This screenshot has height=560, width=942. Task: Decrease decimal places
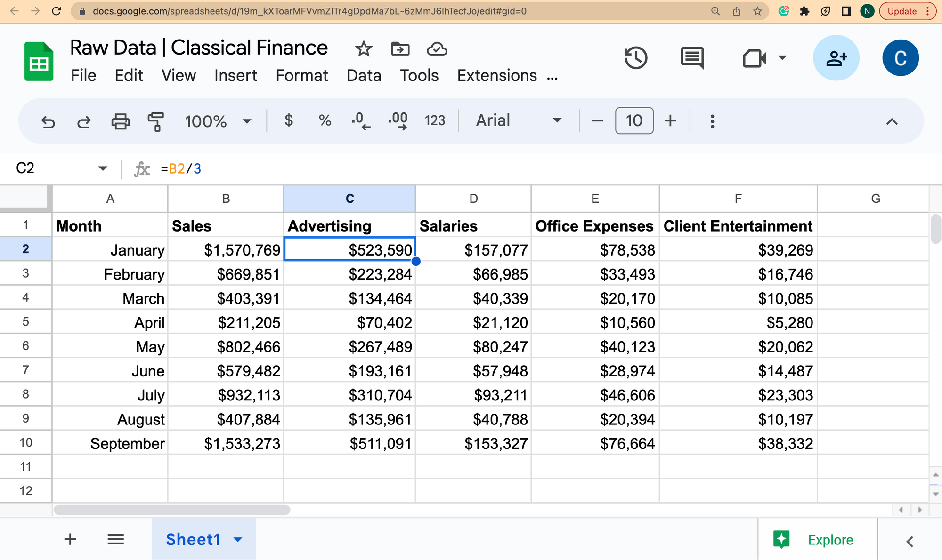(x=361, y=121)
